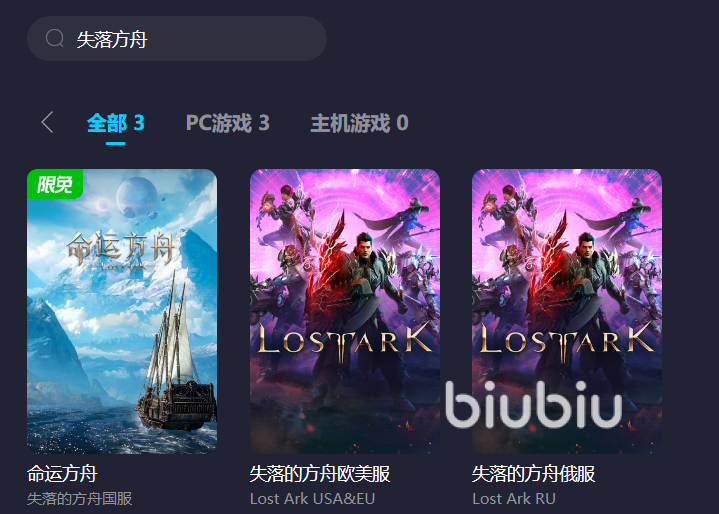Click the 失落的方舟俄服 title

point(533,474)
